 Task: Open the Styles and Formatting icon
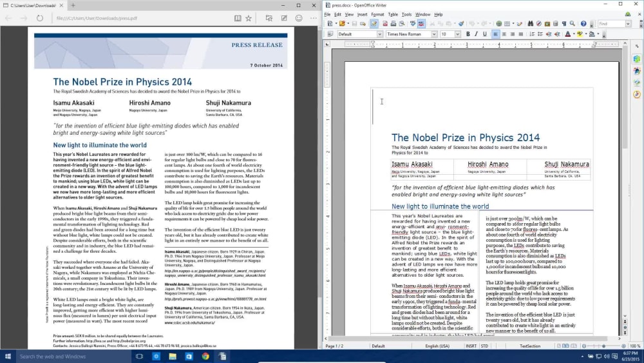click(x=330, y=34)
